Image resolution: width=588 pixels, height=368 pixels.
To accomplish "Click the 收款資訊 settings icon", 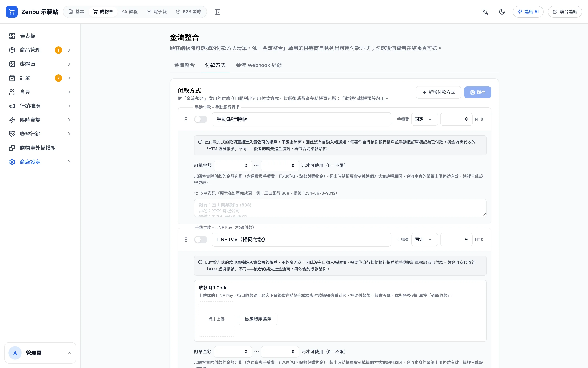I will 196,193.
